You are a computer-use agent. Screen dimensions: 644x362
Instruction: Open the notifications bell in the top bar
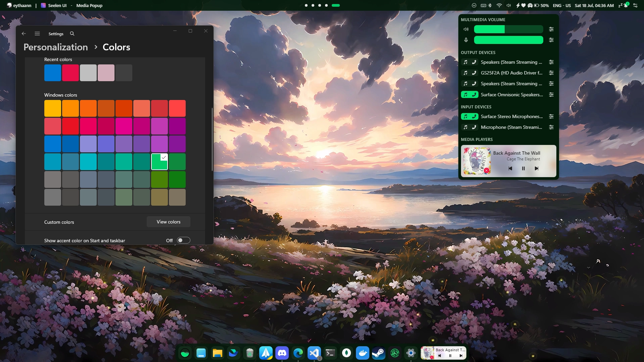click(626, 5)
